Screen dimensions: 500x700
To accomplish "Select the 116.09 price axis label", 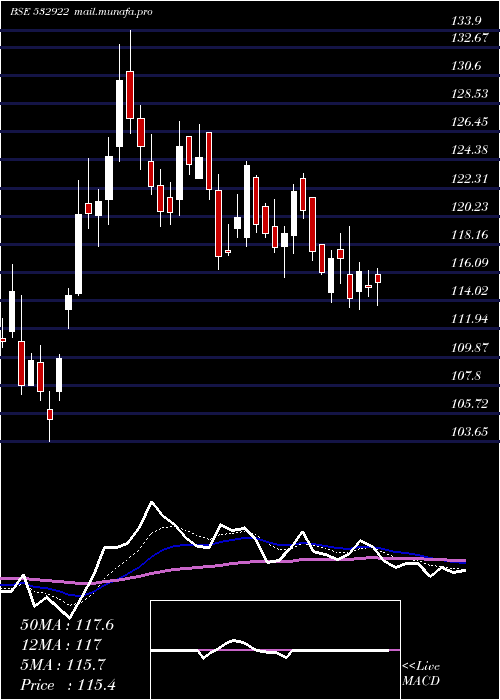I will [x=470, y=263].
